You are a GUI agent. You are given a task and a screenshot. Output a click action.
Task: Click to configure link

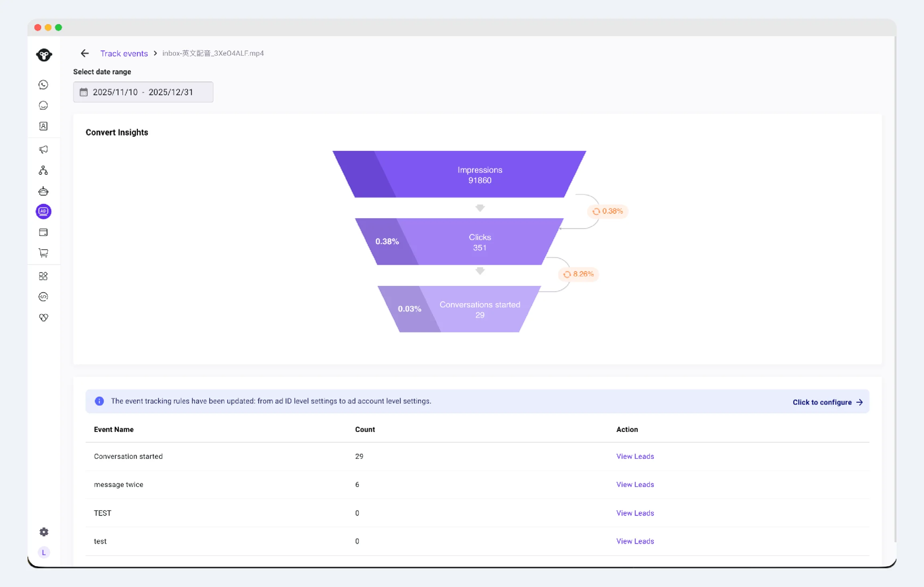[x=827, y=402]
